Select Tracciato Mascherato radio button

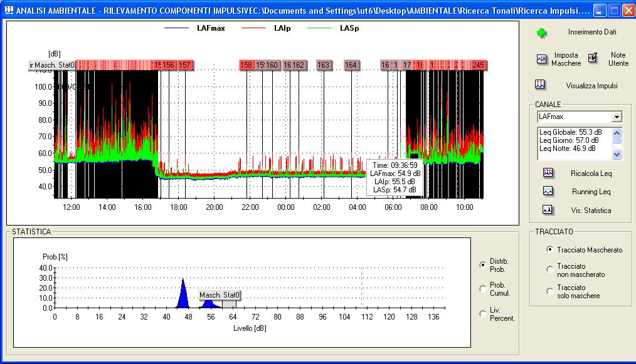point(549,249)
